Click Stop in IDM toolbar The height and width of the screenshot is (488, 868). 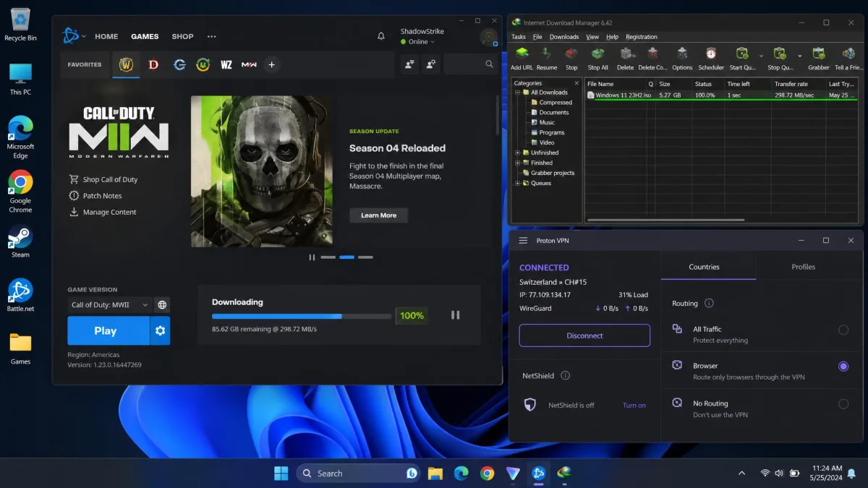point(571,58)
